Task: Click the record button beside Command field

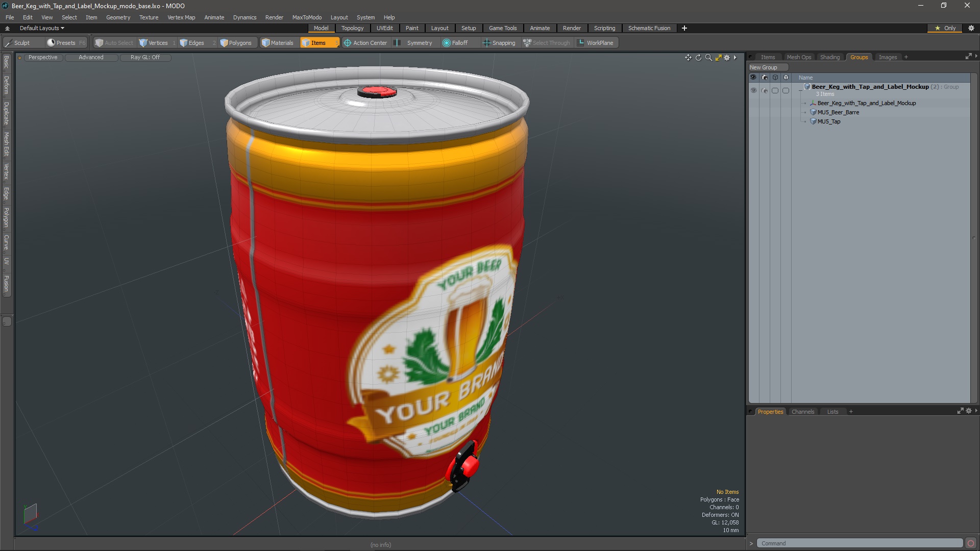Action: tap(971, 543)
